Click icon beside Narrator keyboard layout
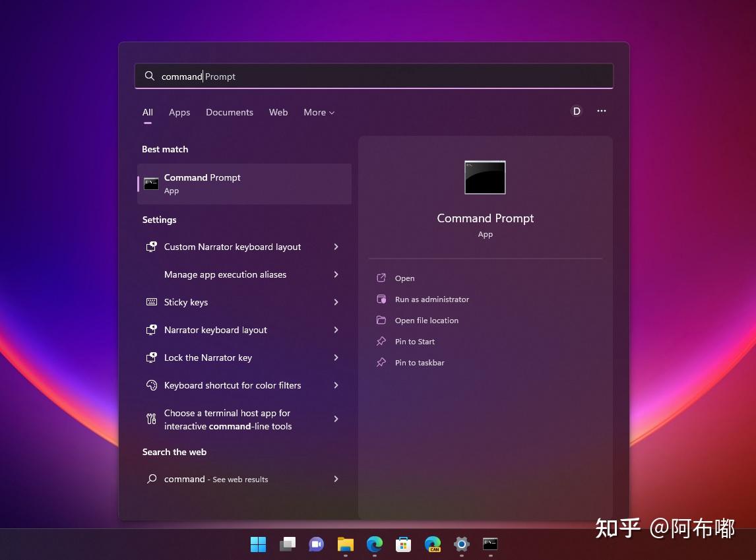The image size is (756, 560). pyautogui.click(x=151, y=330)
